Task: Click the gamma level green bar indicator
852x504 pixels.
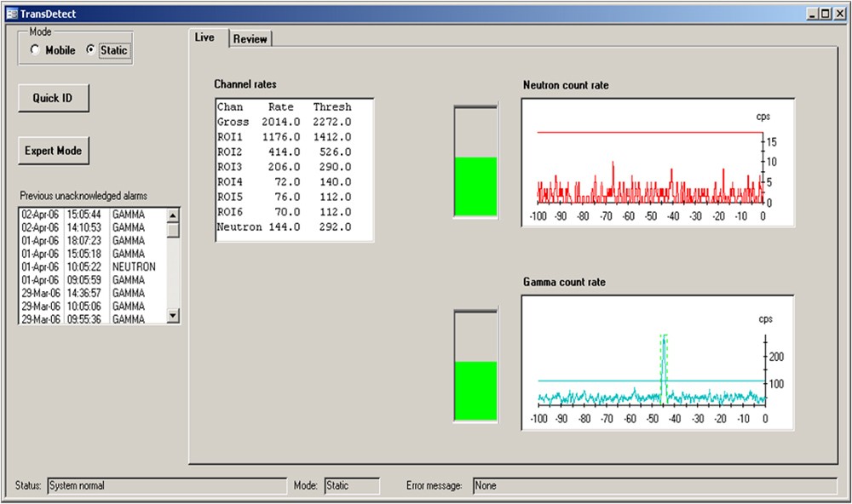Action: tap(475, 390)
